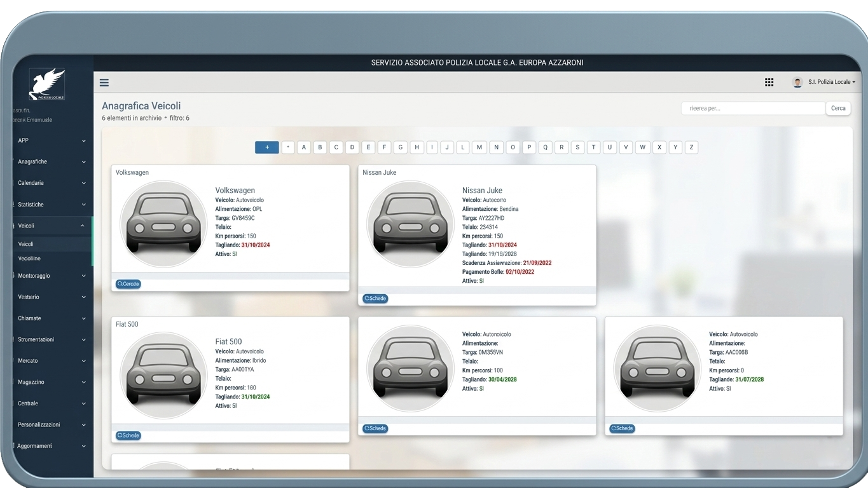Viewport: 868px width, 488px height.
Task: Expand the APP sidebar menu
Action: (x=52, y=140)
